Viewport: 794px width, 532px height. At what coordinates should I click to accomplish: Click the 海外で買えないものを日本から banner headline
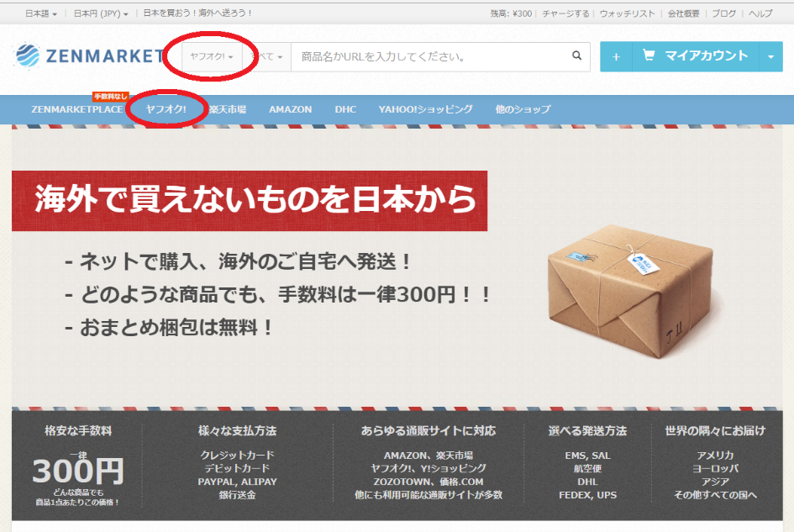(250, 201)
